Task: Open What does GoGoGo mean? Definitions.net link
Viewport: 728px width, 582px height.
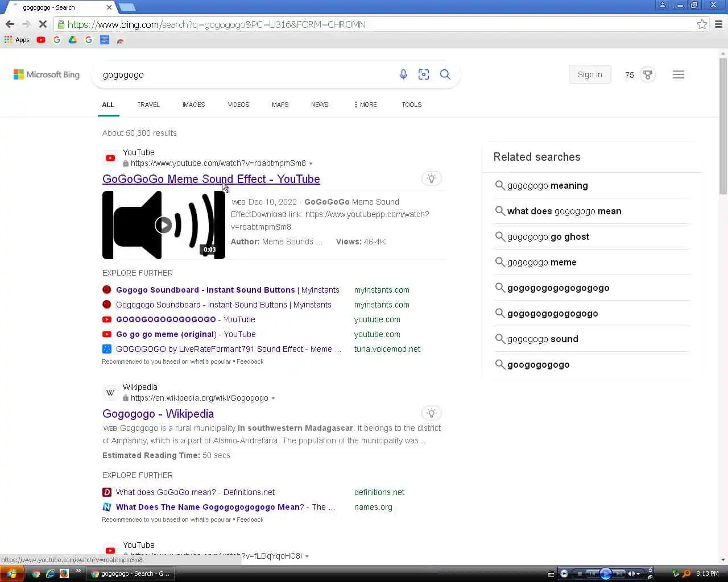Action: [x=195, y=492]
